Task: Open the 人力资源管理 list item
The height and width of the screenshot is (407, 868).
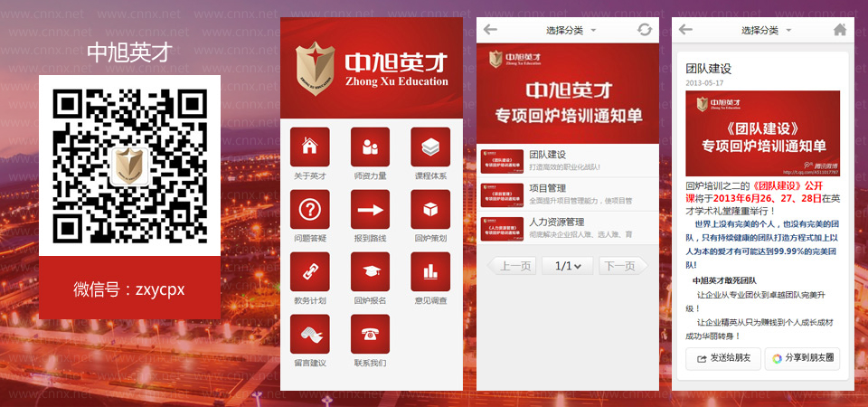Action: 568,228
